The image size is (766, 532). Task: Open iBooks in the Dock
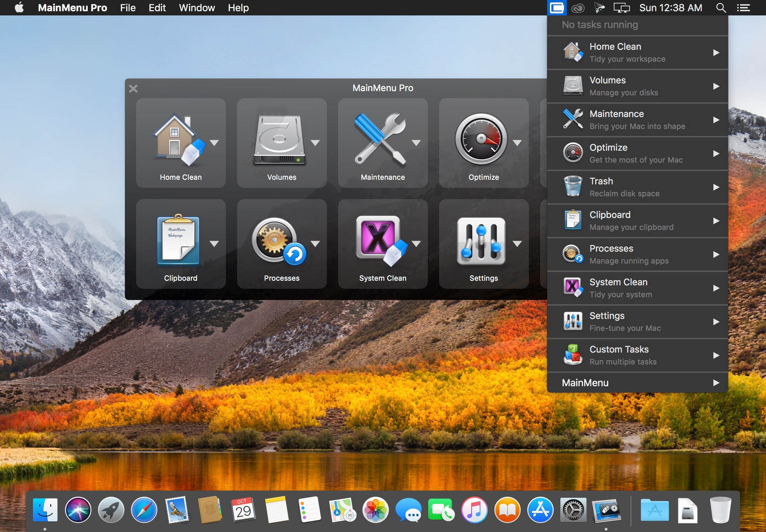click(x=507, y=510)
